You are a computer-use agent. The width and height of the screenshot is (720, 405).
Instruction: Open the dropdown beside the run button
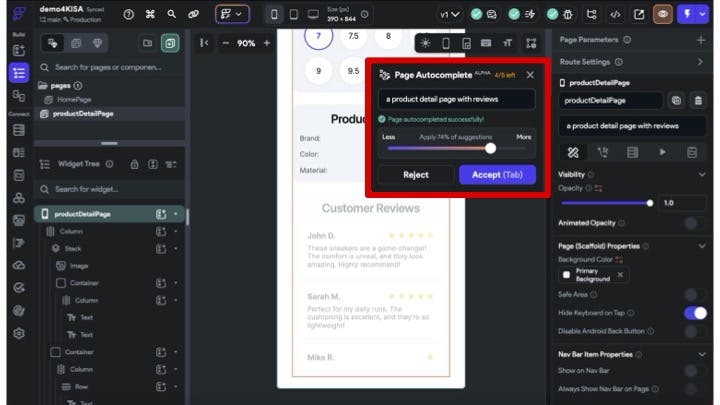click(703, 14)
